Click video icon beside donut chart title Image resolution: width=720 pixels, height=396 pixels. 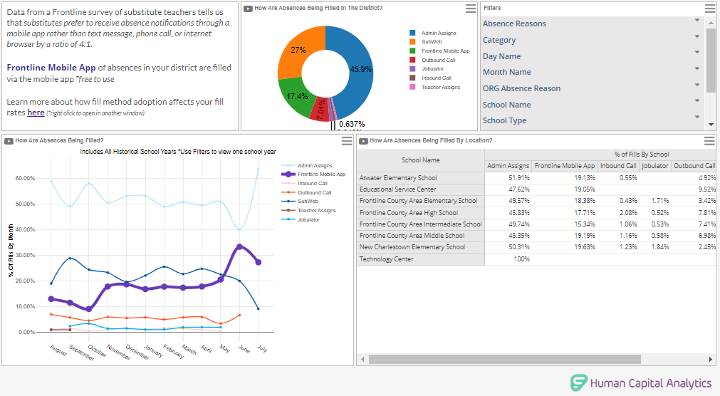248,9
